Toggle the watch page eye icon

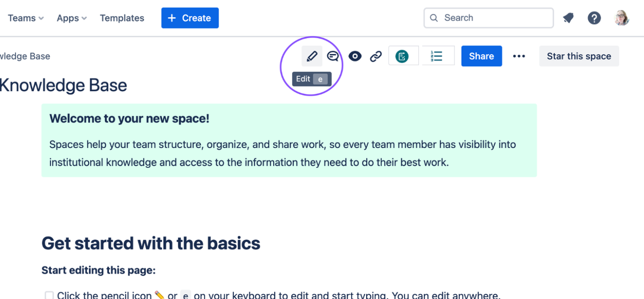(355, 56)
